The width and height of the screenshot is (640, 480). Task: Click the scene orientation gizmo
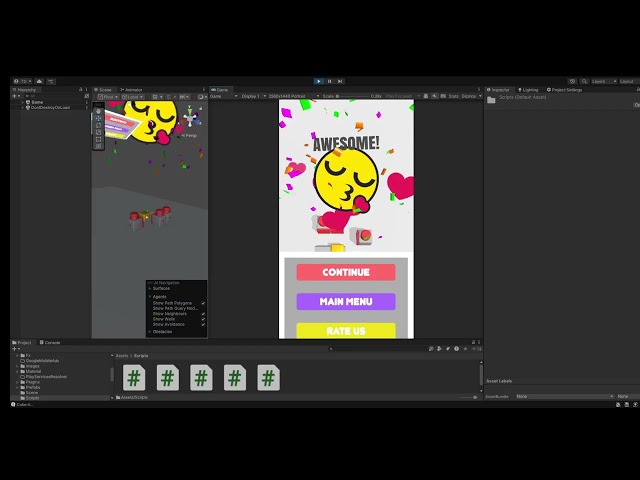[x=190, y=117]
